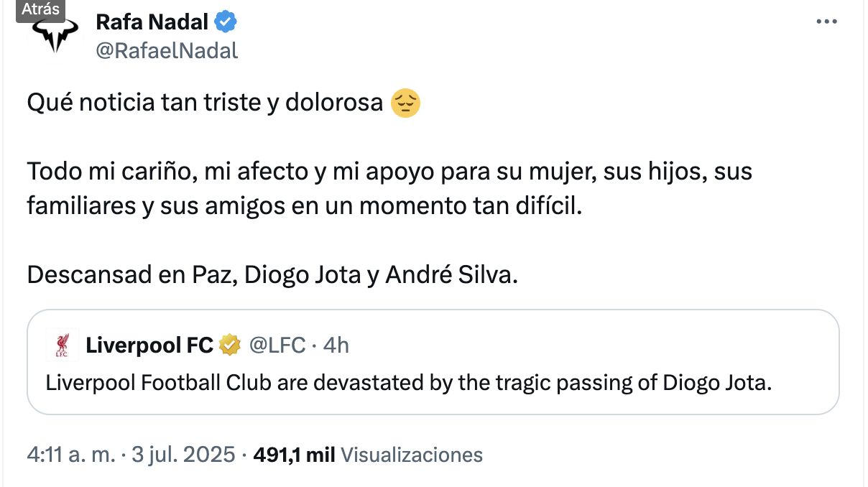Screen dimensions: 868x487
Task: Click the "Descansad en Paz" sentence
Action: click(x=272, y=275)
